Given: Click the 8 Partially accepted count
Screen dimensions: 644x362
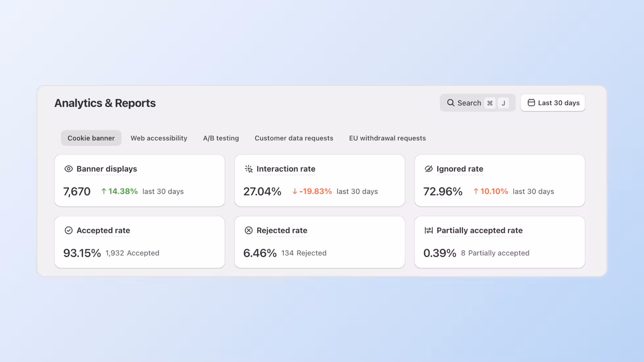Looking at the screenshot, I should coord(495,253).
